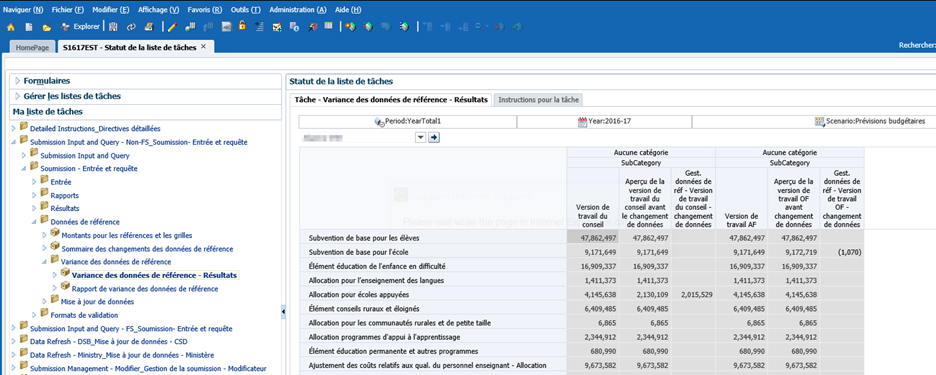Close the S1617EST task list tab
This screenshot has width=936, height=375.
[203, 47]
